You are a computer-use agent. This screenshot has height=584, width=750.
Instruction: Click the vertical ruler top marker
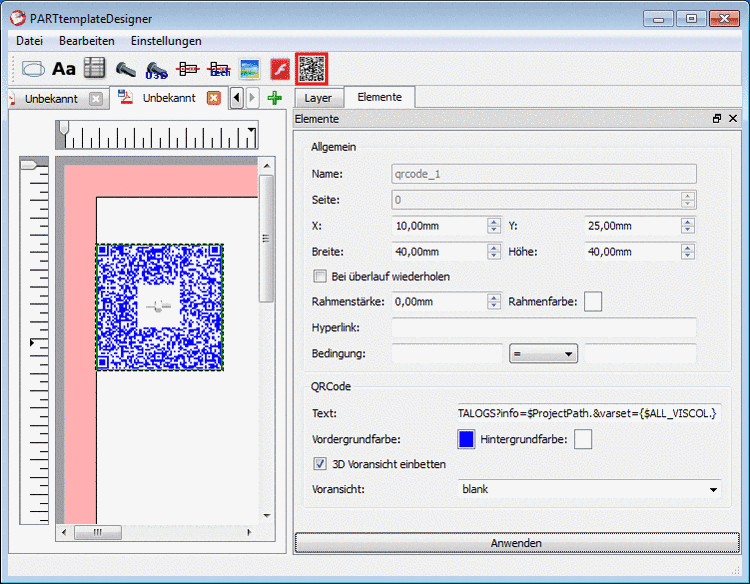pos(29,165)
